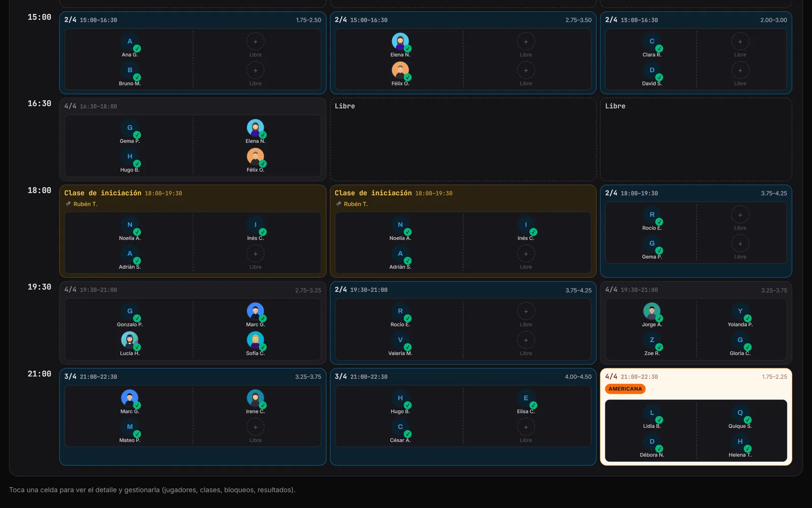
Task: Click Jorge A.'s photo avatar
Action: pyautogui.click(x=652, y=311)
